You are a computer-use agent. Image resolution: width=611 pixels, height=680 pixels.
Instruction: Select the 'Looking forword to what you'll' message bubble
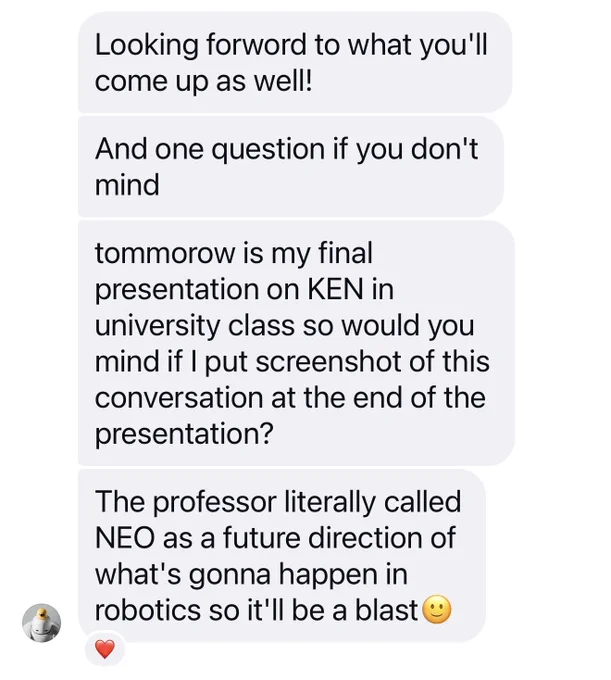point(295,62)
